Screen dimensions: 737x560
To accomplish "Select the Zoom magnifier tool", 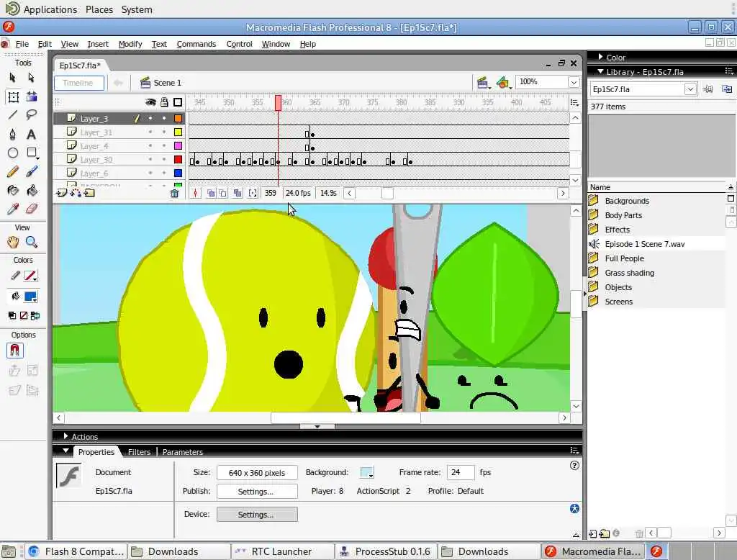I will pos(32,242).
